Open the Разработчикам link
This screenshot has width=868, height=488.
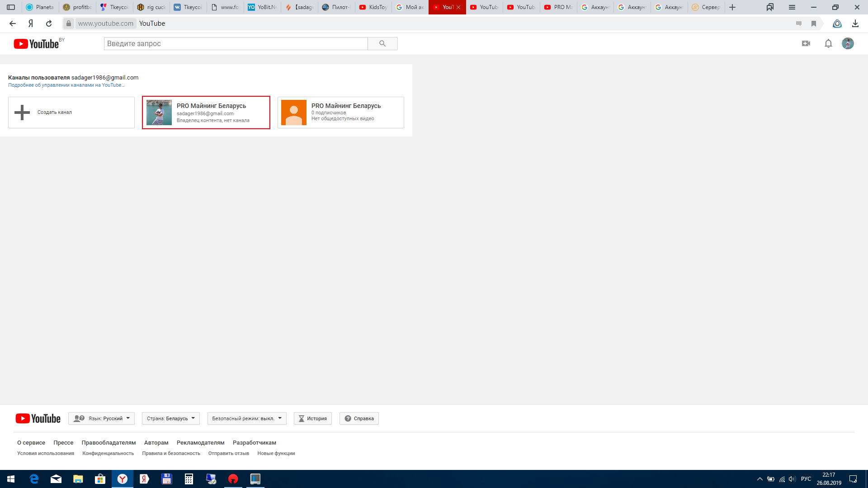(x=255, y=443)
